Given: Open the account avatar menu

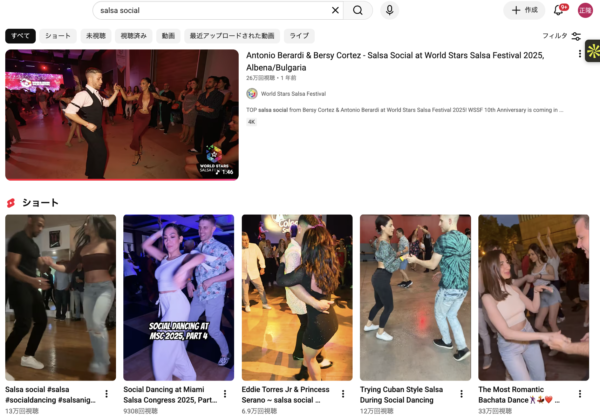Looking at the screenshot, I should click(x=585, y=10).
